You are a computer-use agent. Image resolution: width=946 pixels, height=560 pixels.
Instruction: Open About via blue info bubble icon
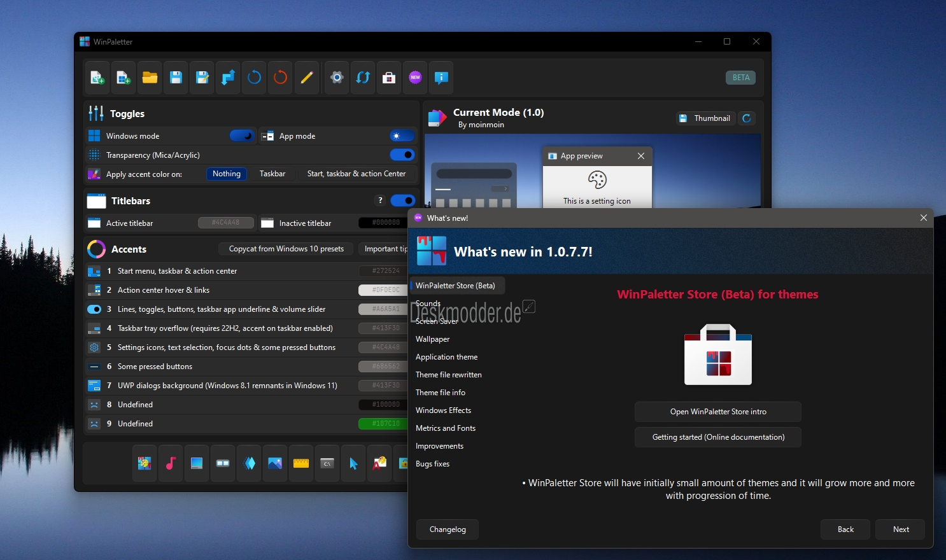tap(441, 78)
